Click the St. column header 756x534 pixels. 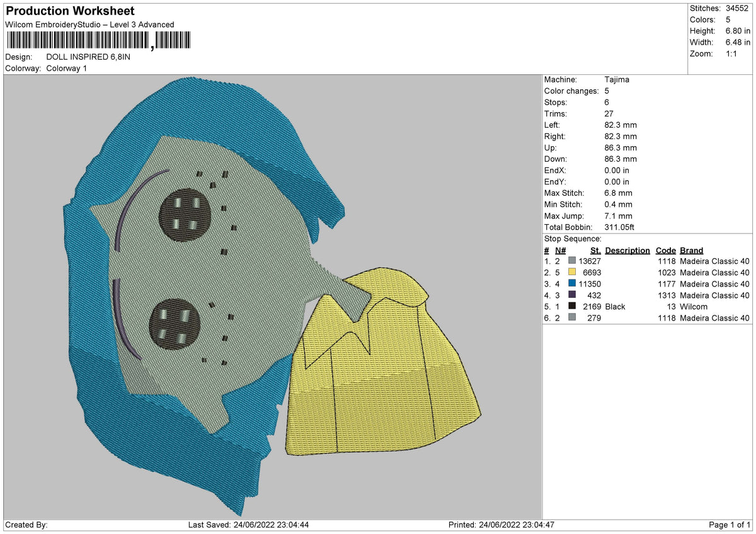(x=595, y=251)
